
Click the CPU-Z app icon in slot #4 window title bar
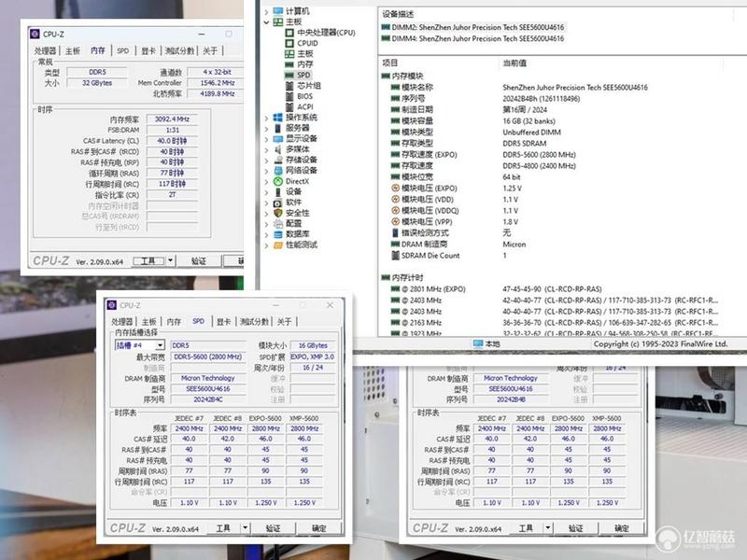[x=112, y=305]
